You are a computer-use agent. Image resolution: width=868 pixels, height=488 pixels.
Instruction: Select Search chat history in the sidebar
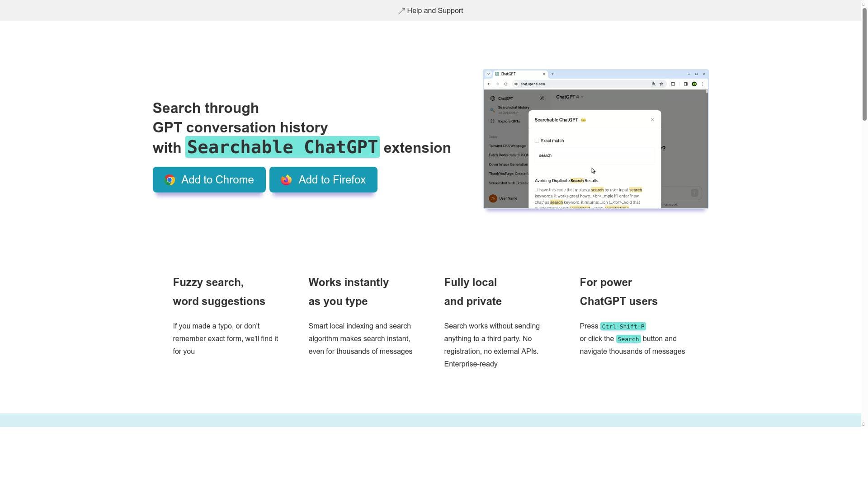click(513, 107)
